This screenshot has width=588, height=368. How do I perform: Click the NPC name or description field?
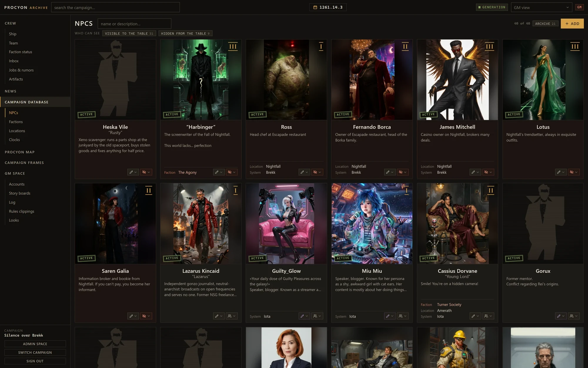pos(134,24)
